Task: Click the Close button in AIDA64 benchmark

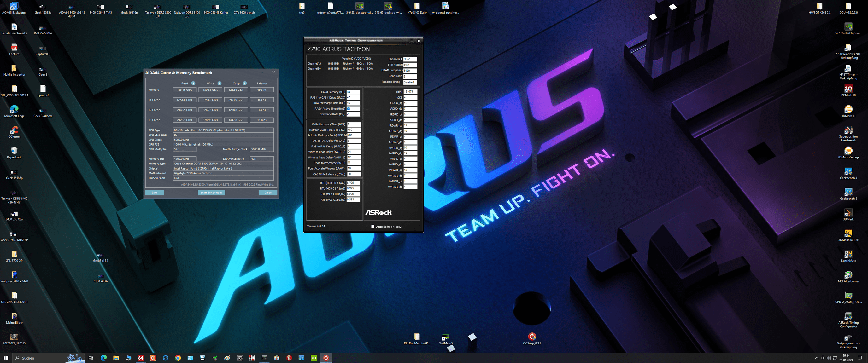Action: [268, 193]
